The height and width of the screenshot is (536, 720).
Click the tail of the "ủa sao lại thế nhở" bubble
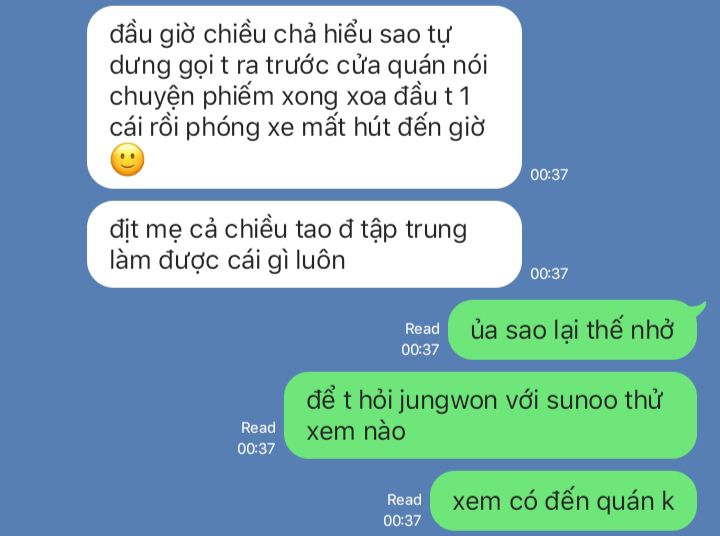pyautogui.click(x=700, y=308)
